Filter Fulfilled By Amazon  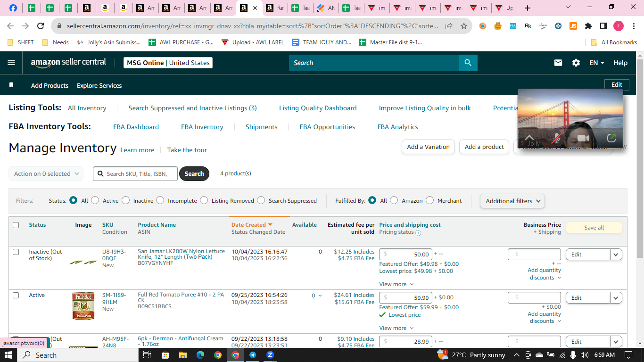point(394,200)
